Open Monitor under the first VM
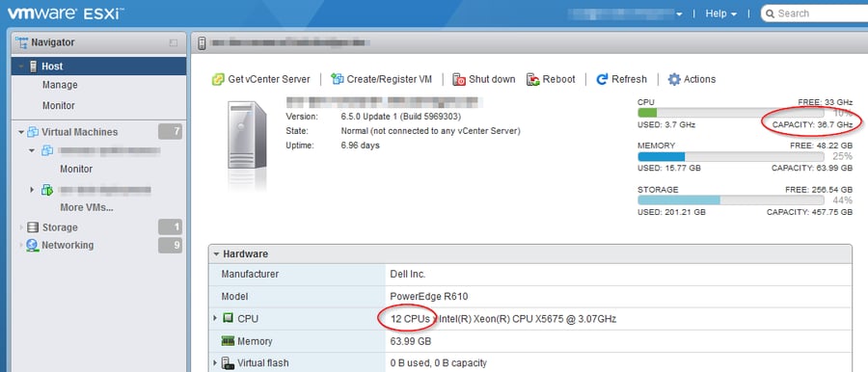This screenshot has width=868, height=372. click(x=76, y=169)
